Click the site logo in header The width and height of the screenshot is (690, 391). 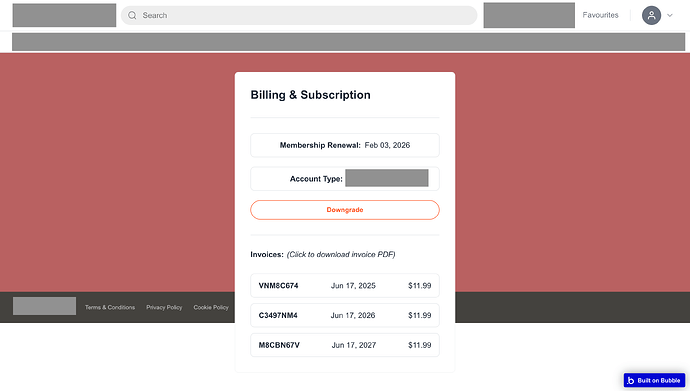(64, 15)
